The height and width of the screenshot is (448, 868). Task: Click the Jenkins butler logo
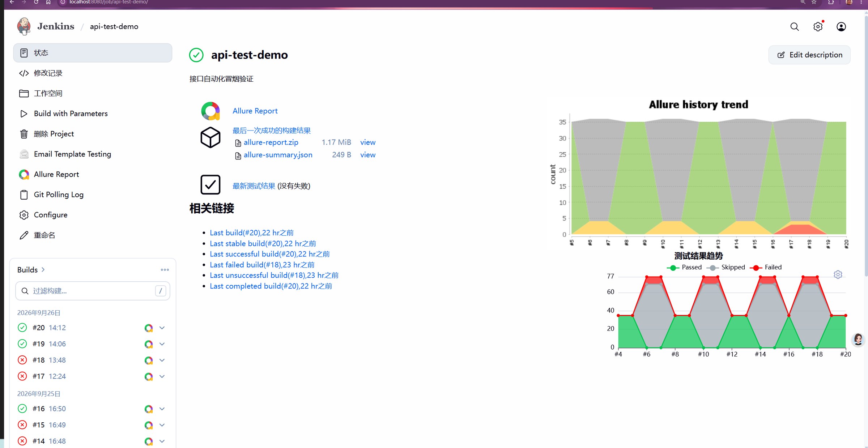(24, 26)
